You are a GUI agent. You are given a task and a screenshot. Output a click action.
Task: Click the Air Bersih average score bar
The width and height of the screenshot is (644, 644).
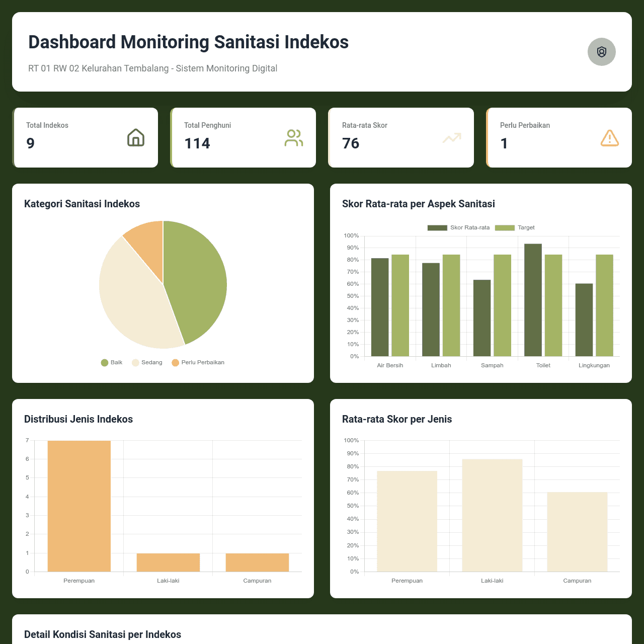tap(380, 307)
